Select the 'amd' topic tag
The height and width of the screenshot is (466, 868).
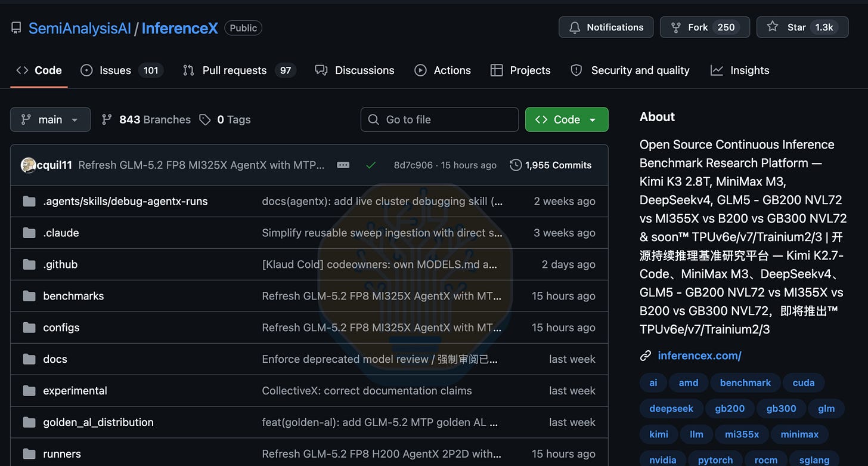tap(688, 383)
